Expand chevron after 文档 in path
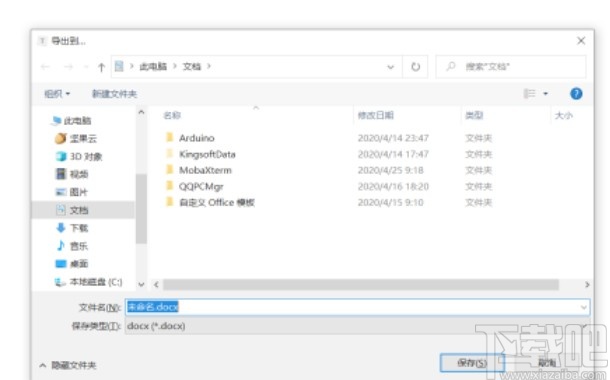610x380 pixels. [x=209, y=67]
